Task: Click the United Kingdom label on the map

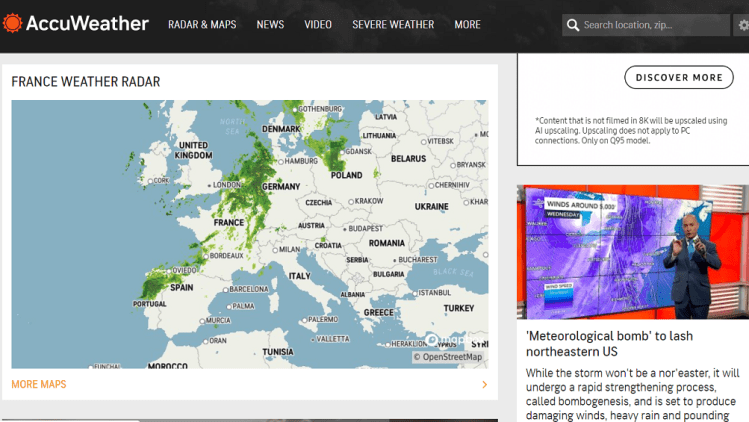Action: coord(193,150)
